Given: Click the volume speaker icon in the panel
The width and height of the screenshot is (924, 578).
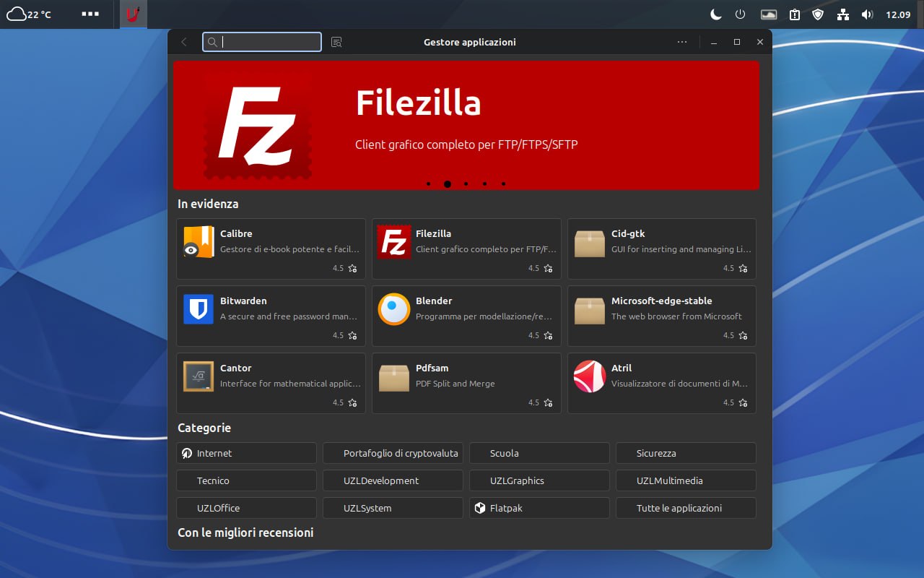Looking at the screenshot, I should 867,14.
